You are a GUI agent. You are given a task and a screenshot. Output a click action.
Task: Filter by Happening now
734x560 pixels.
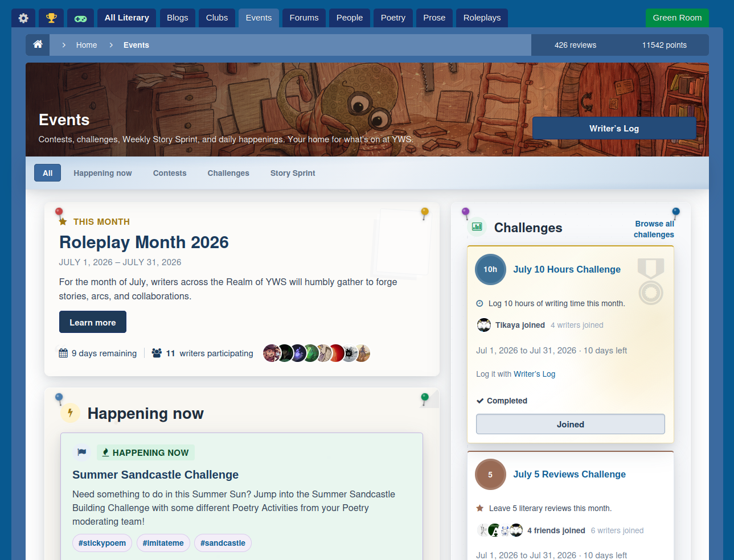[x=102, y=173]
